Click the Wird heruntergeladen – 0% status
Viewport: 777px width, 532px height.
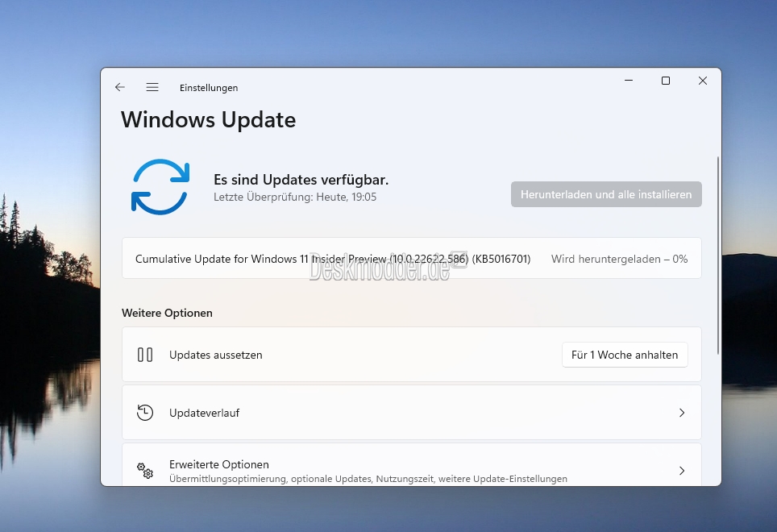click(619, 259)
